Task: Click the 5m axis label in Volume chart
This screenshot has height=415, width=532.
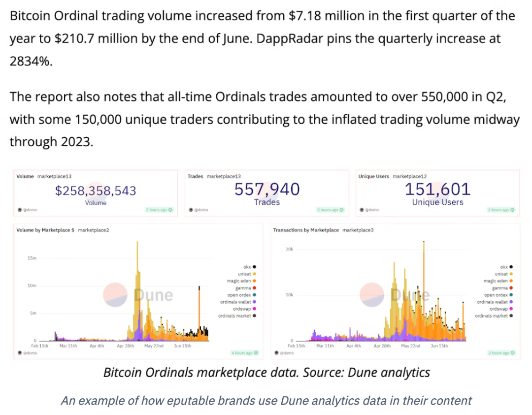Action: click(33, 313)
